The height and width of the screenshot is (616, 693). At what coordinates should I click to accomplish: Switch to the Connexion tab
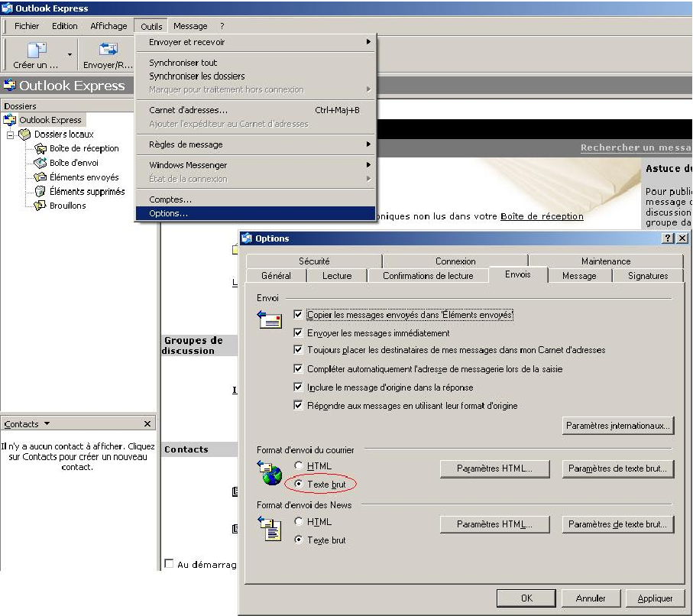tap(455, 261)
